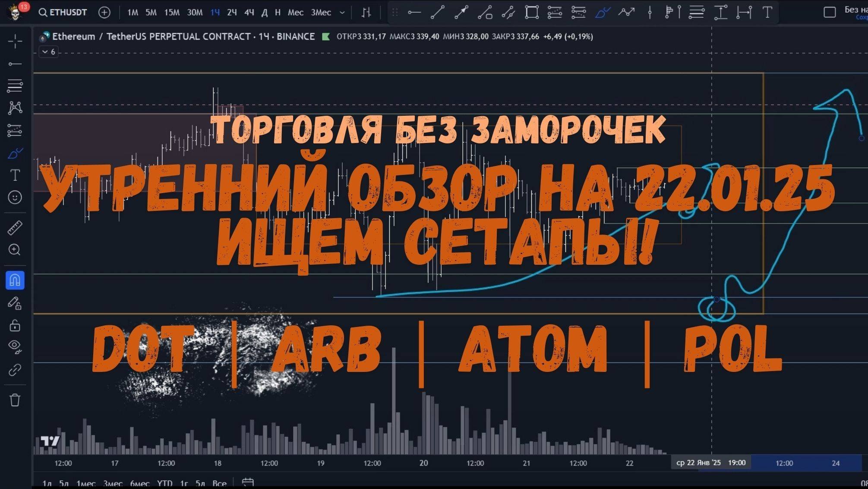Open the Fibonacci retracement tools

tap(15, 86)
